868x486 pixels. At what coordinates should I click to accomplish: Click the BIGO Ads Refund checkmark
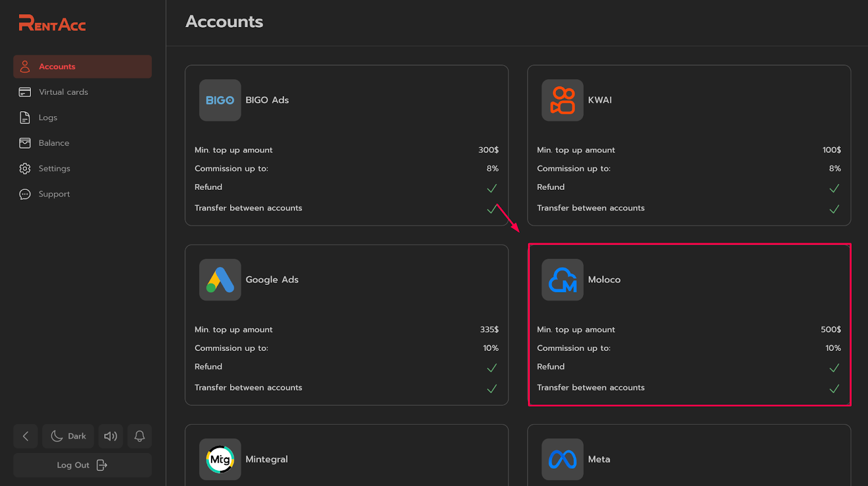pos(492,188)
